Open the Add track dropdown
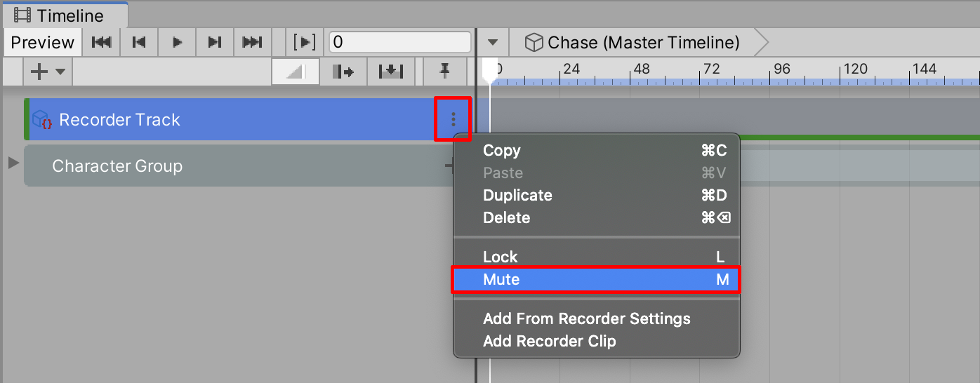This screenshot has width=980, height=383. 48,71
